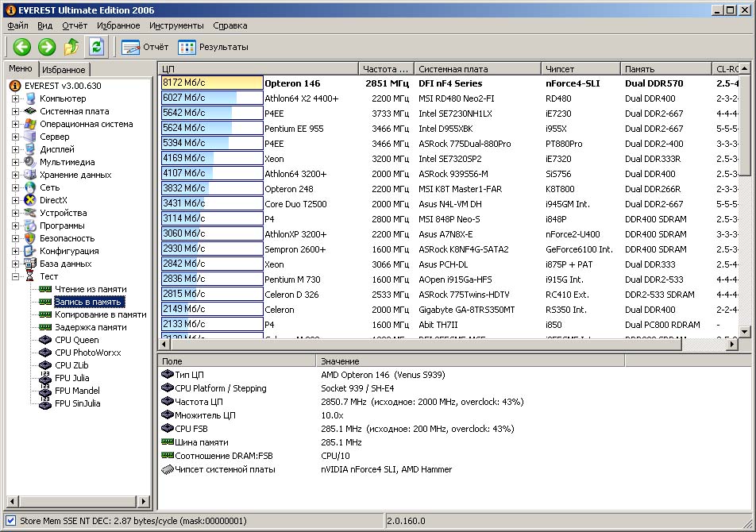Image resolution: width=756 pixels, height=532 pixels.
Task: Expand the Системная плата tree node
Action: 16,111
